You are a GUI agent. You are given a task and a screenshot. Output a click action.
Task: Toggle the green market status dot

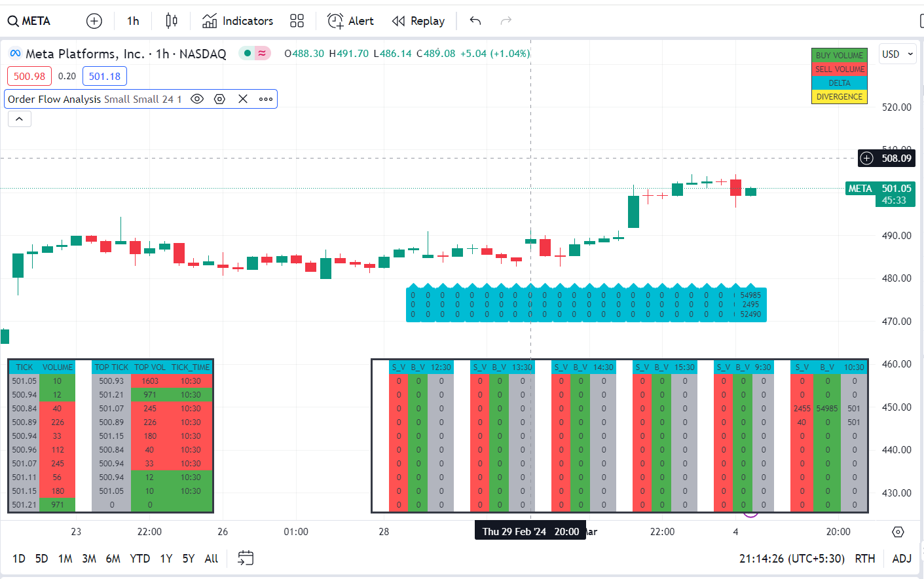247,53
